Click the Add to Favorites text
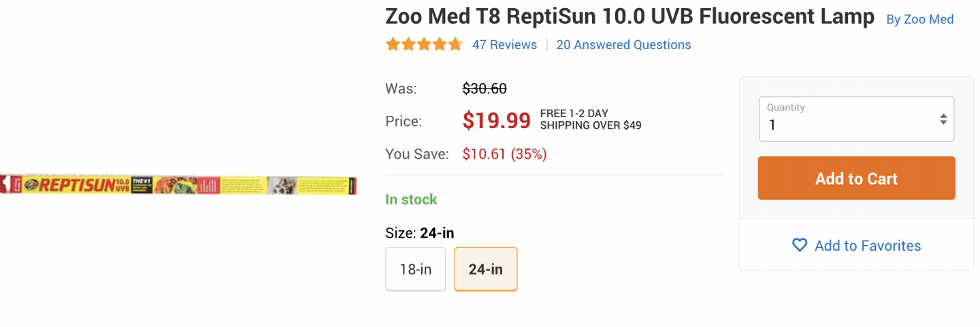The height and width of the screenshot is (327, 980). 867,245
